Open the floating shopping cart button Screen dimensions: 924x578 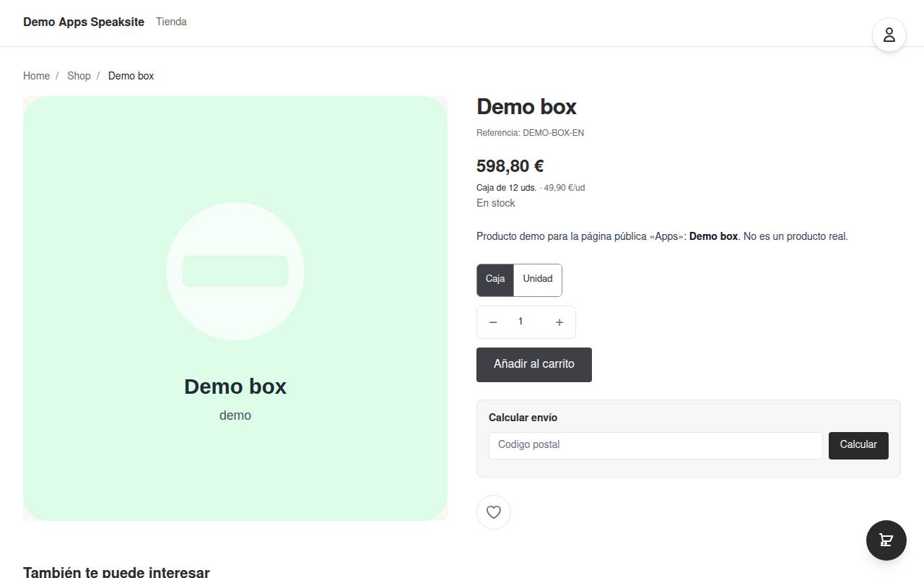click(x=886, y=540)
